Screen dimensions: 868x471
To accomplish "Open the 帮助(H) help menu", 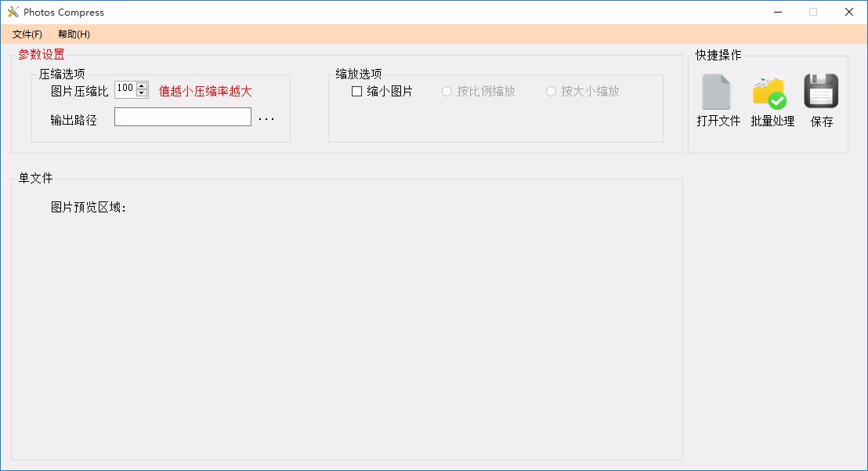I will coord(73,34).
